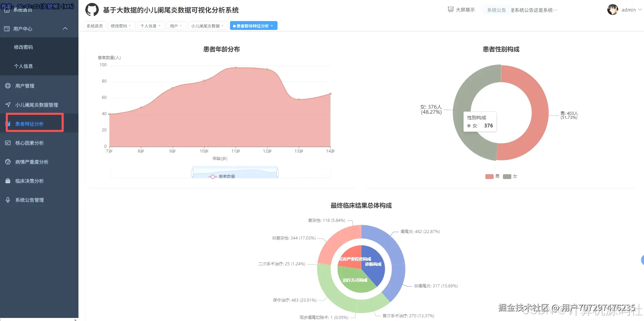Select the 病情严重度分析 clock icon
This screenshot has width=644, height=321.
click(7, 162)
